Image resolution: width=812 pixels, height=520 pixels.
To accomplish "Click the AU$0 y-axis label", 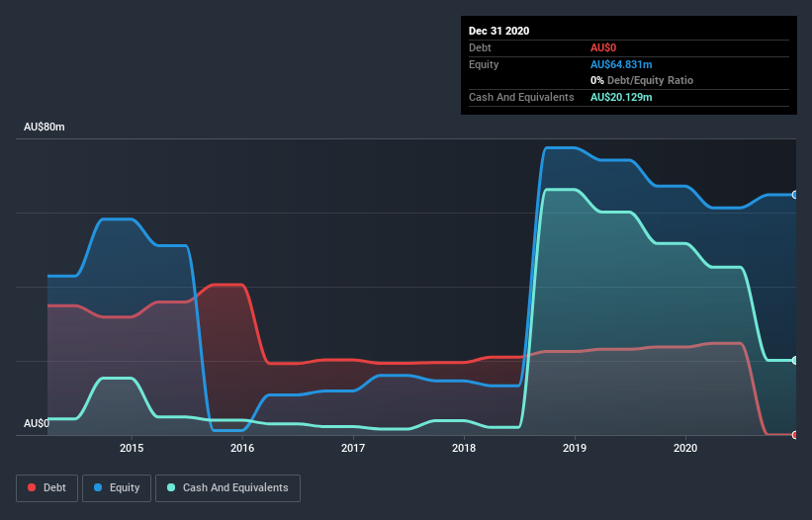I will coord(37,423).
